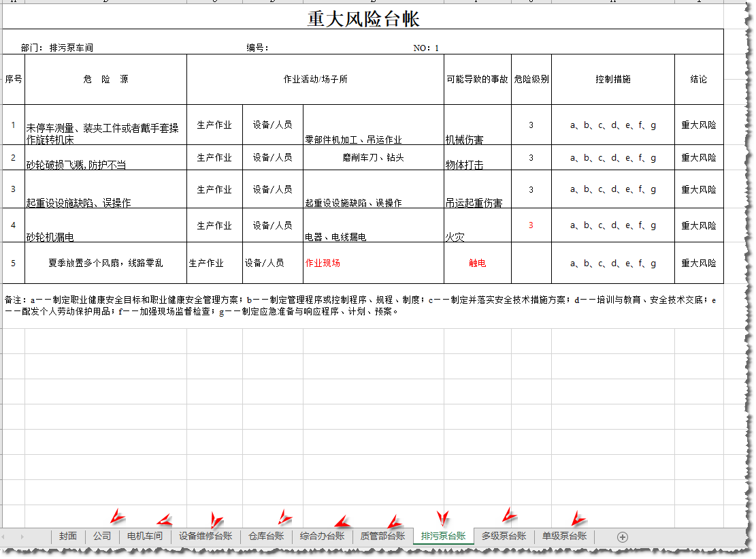756x559 pixels.
Task: Click the 作业活动/场子所 header cell
Action: pos(315,79)
